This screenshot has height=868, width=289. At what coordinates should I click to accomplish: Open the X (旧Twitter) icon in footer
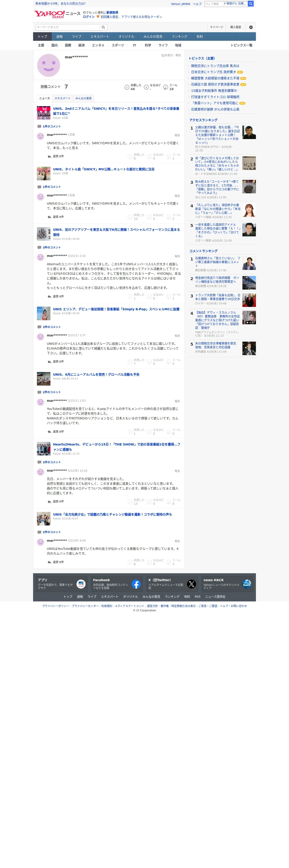pyautogui.click(x=192, y=584)
